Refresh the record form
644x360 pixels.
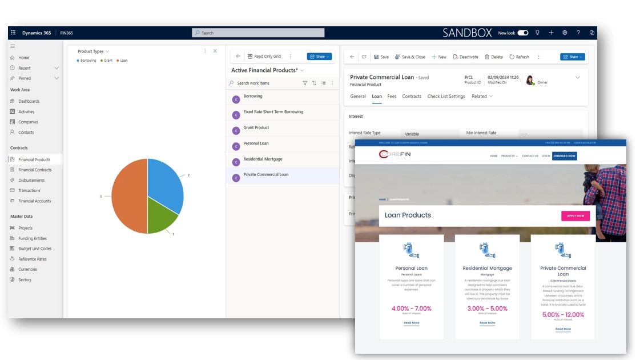click(x=520, y=57)
